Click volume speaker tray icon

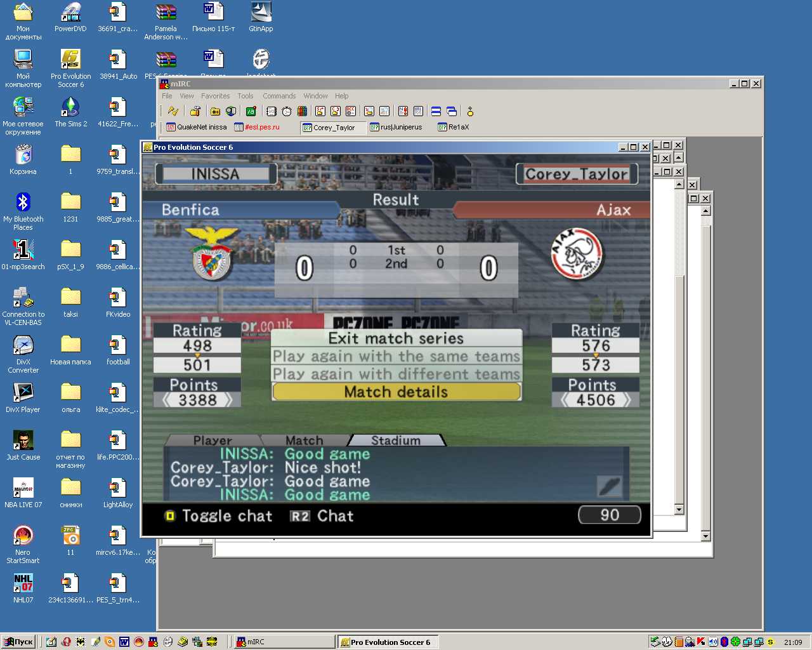713,642
